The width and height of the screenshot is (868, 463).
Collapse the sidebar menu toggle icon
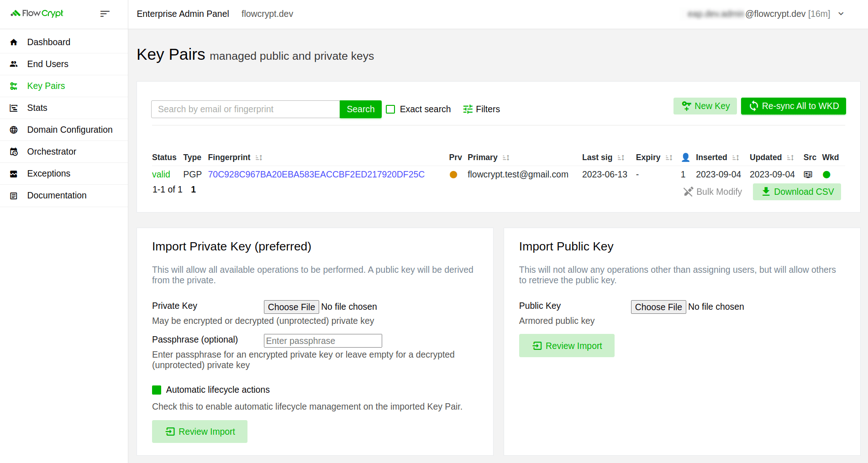coord(105,14)
